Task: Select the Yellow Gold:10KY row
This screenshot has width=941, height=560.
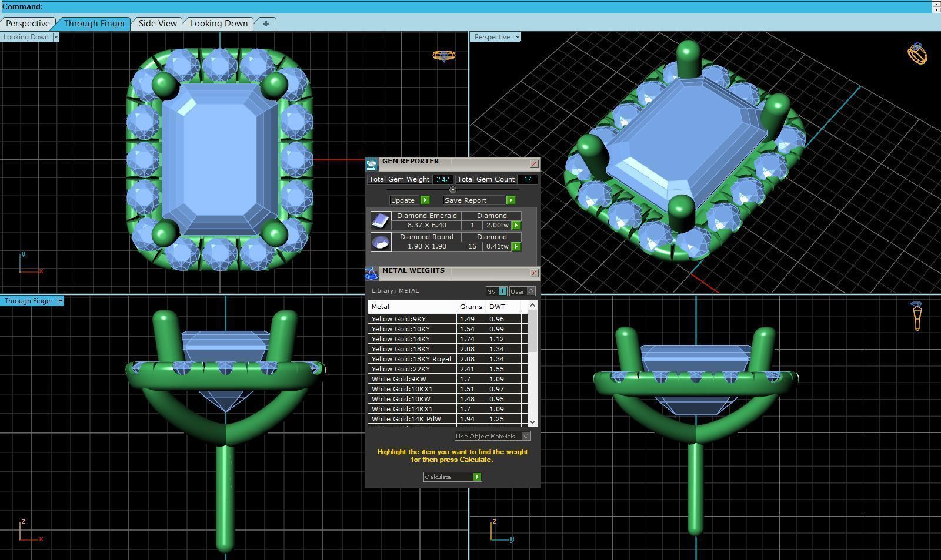Action: pos(448,329)
